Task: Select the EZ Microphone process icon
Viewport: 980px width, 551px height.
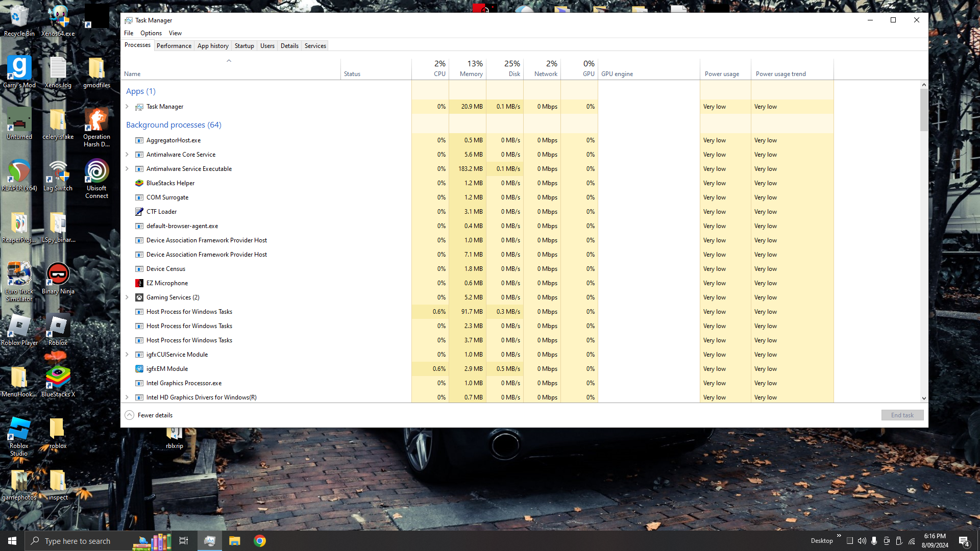Action: tap(139, 283)
